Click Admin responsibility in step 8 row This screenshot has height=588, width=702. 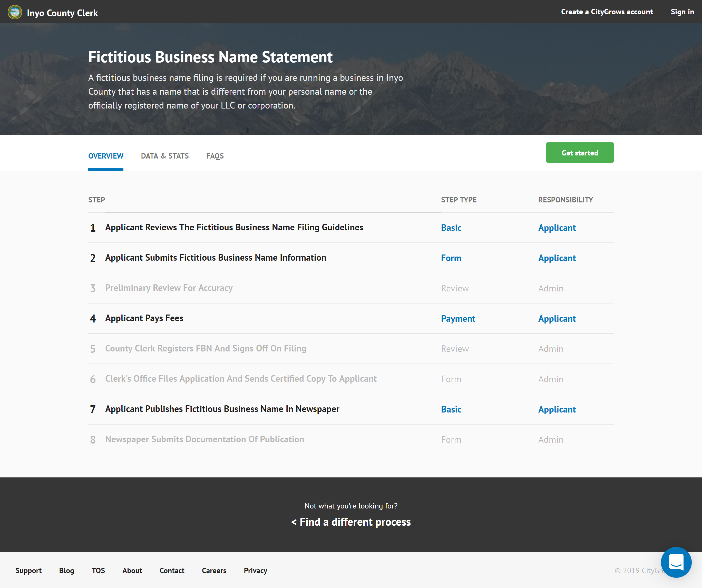[551, 440]
